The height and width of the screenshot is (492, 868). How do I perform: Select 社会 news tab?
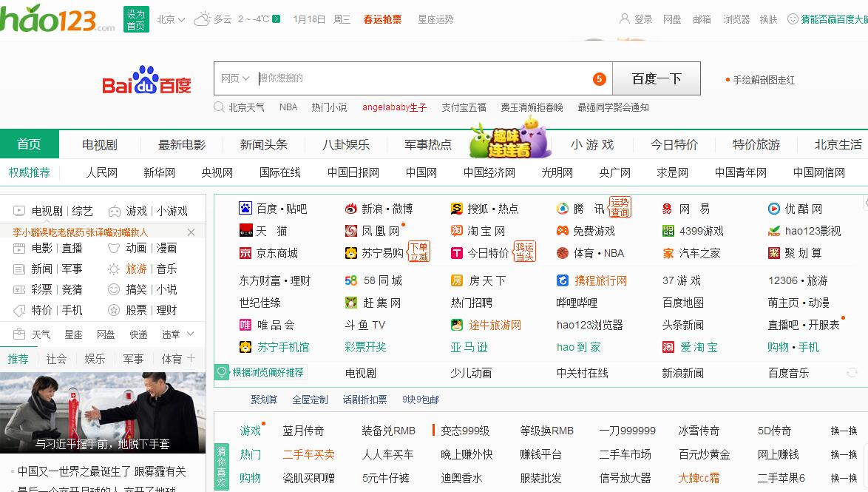pos(56,359)
